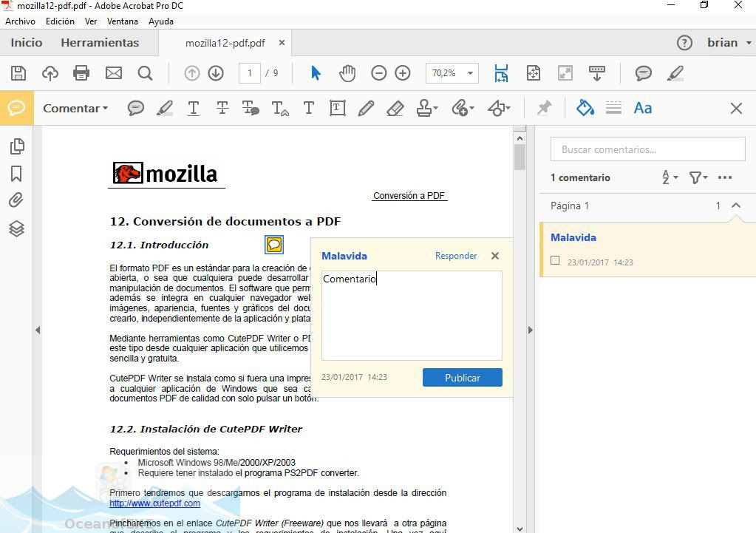Screen dimensions: 756x533
Task: Open the search magnifier tool
Action: (145, 73)
